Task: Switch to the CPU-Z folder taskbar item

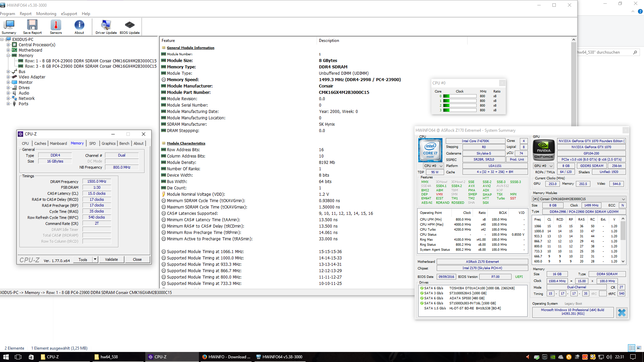Action: click(x=64, y=357)
